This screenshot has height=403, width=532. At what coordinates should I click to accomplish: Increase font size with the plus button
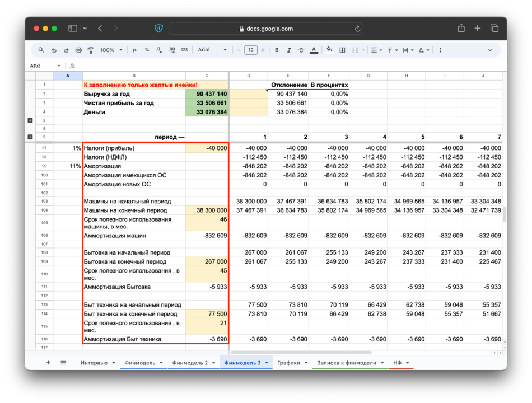pyautogui.click(x=263, y=50)
